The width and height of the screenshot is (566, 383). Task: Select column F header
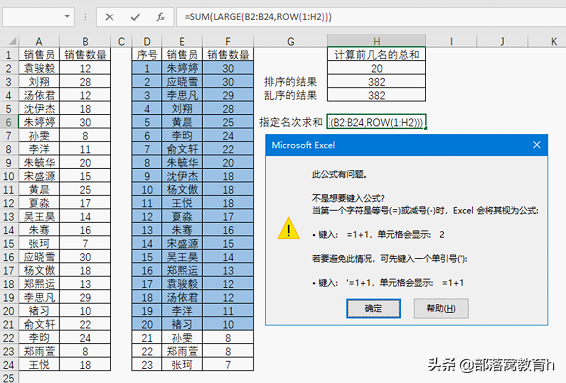coord(228,42)
